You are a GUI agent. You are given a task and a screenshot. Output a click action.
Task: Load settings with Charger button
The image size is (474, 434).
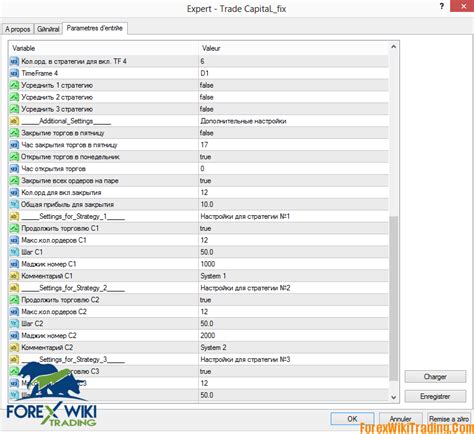[x=435, y=377]
